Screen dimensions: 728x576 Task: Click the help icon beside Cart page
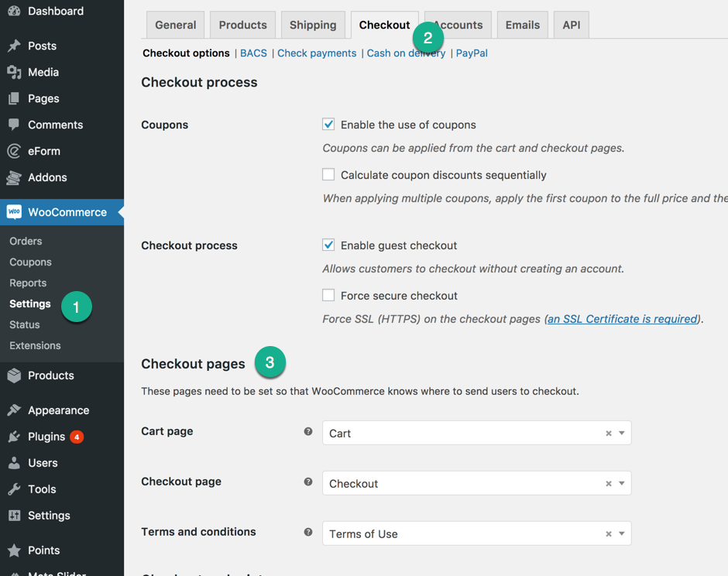(307, 432)
